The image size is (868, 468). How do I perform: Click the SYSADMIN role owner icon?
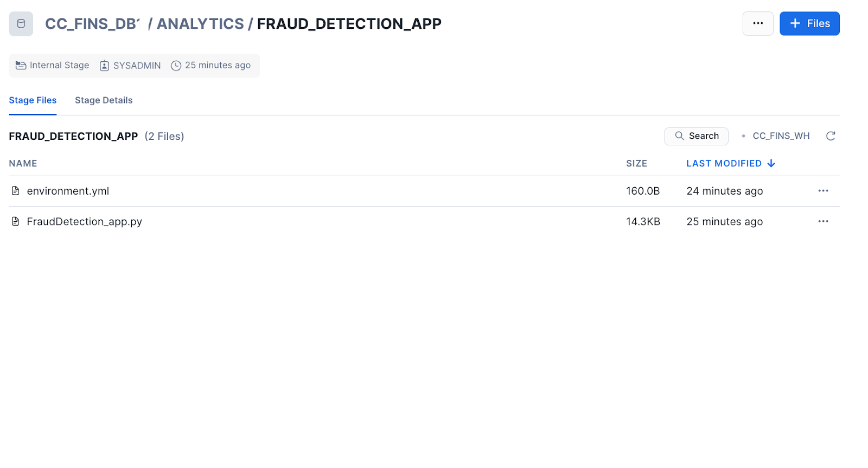(104, 65)
